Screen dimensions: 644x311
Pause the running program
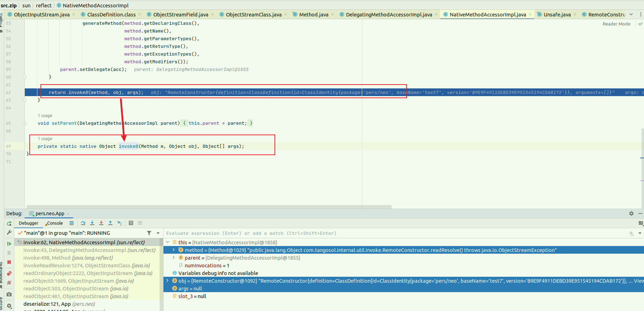[9, 253]
